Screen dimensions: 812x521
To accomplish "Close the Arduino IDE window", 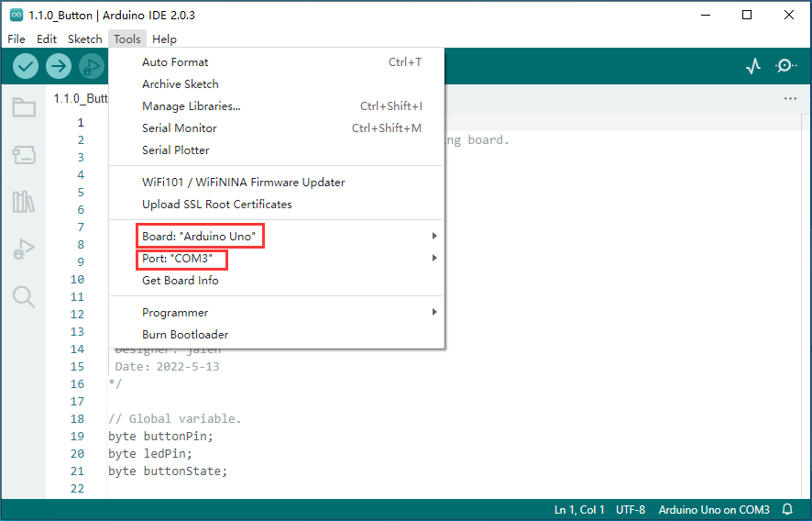I will [789, 15].
